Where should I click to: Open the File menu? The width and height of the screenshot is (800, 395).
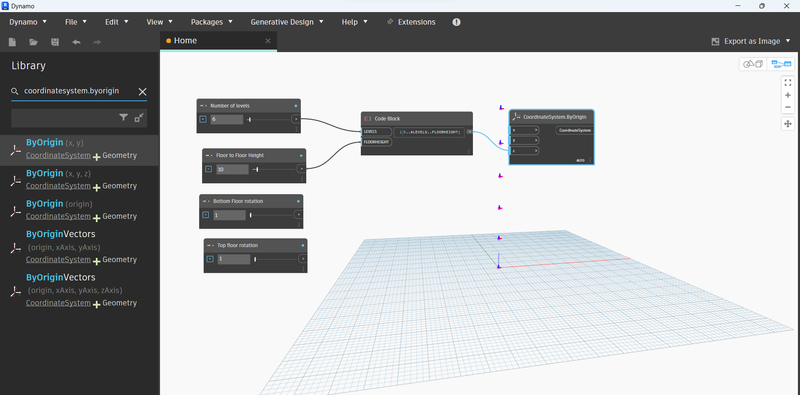(76, 22)
